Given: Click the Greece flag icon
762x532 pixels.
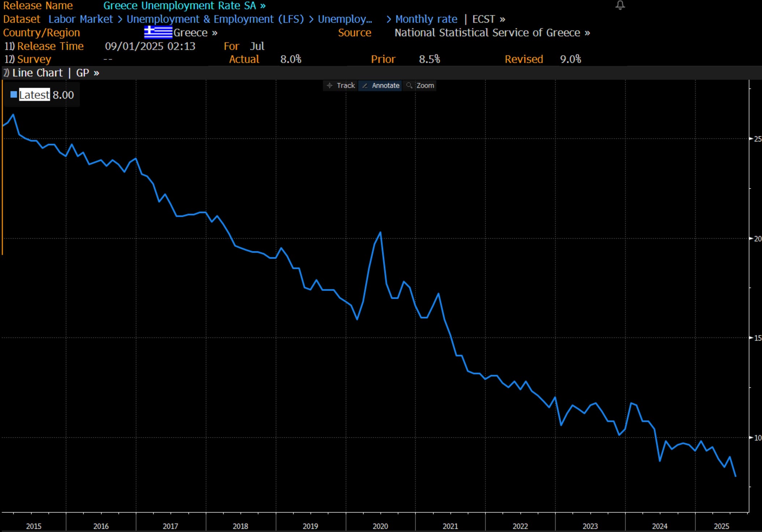Looking at the screenshot, I should (158, 33).
